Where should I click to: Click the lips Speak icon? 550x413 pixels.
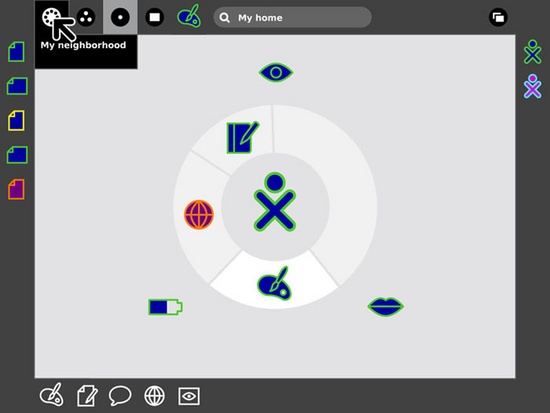385,306
